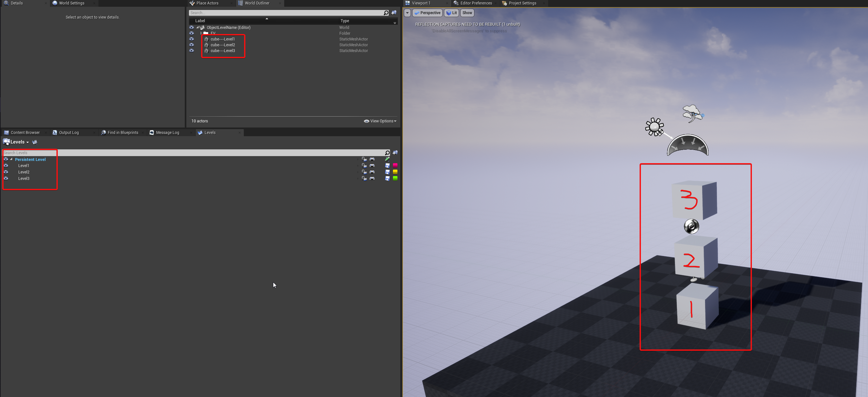This screenshot has height=397, width=868.
Task: Open the Summon World Composition icon beside Levels menu
Action: (x=35, y=142)
